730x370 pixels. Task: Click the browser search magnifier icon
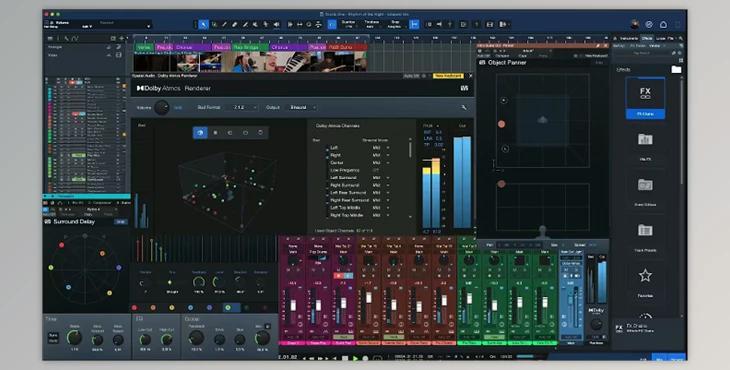point(681,38)
